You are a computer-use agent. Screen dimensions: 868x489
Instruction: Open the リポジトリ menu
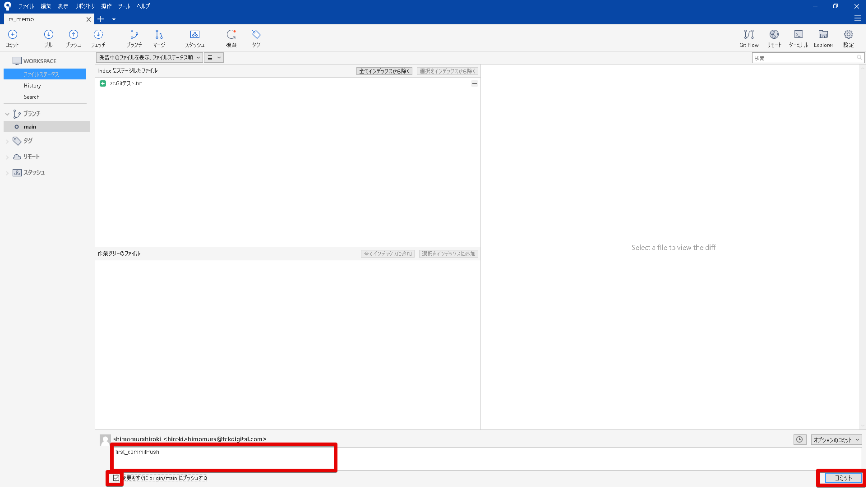[x=85, y=6]
